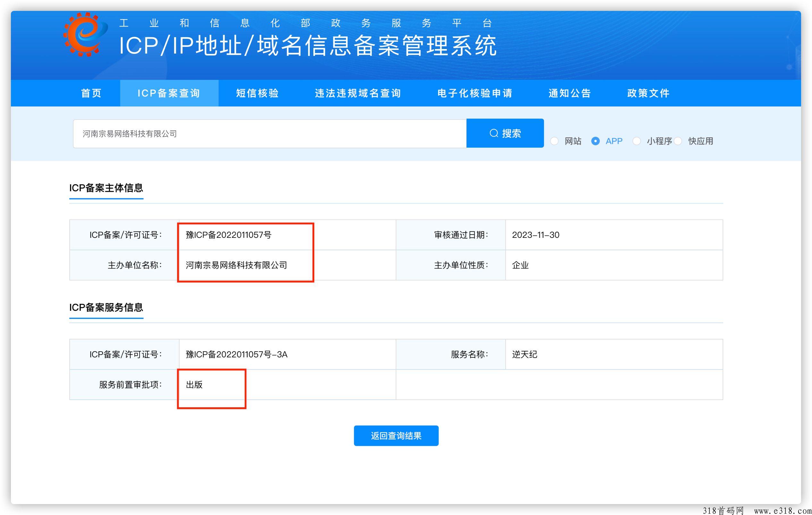Click the 主办单位性质 label cell
The height and width of the screenshot is (515, 812).
click(x=451, y=265)
